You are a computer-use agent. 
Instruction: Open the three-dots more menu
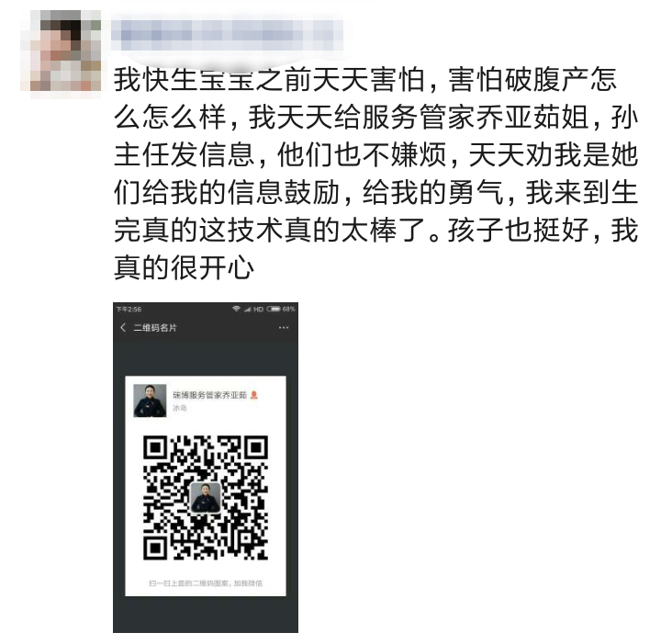tap(284, 327)
